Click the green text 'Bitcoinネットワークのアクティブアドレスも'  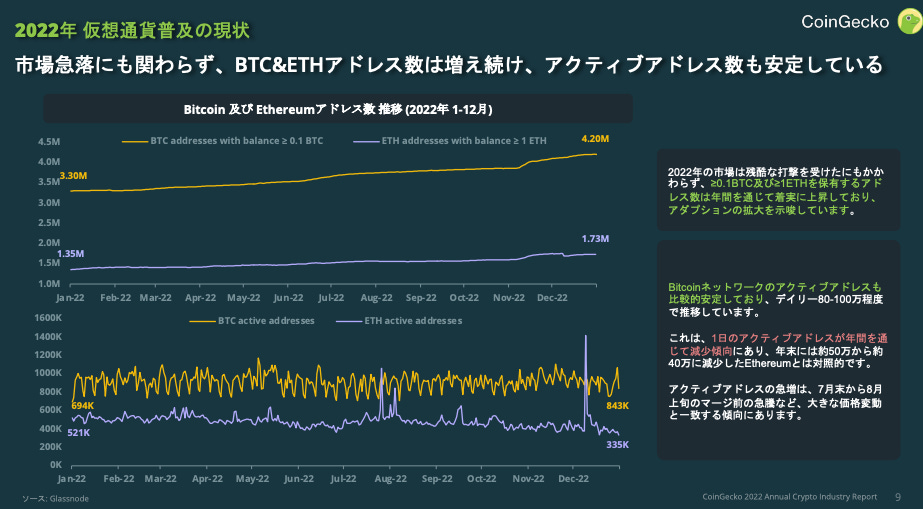click(775, 287)
